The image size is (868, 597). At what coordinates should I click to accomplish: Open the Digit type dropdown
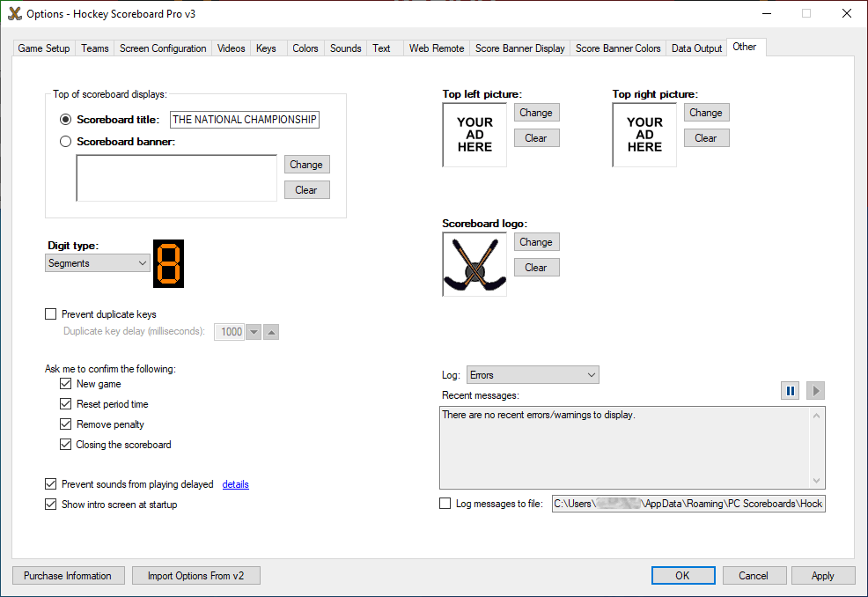[98, 263]
